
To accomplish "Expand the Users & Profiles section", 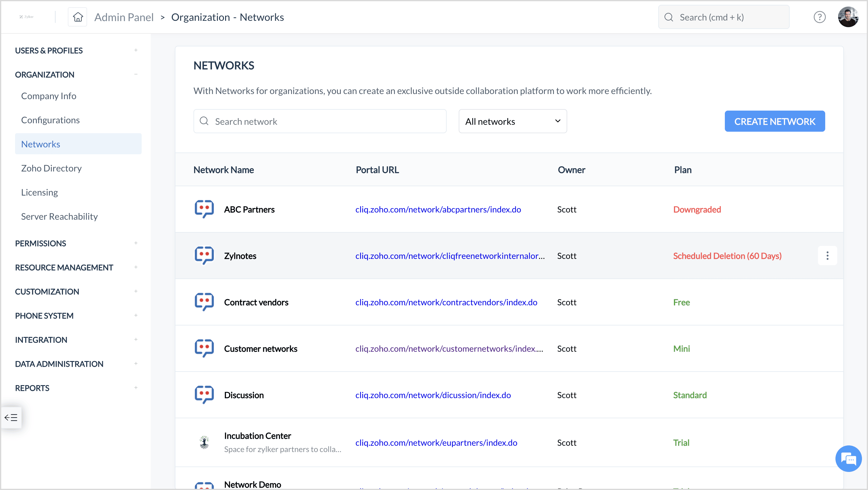I will click(x=136, y=50).
